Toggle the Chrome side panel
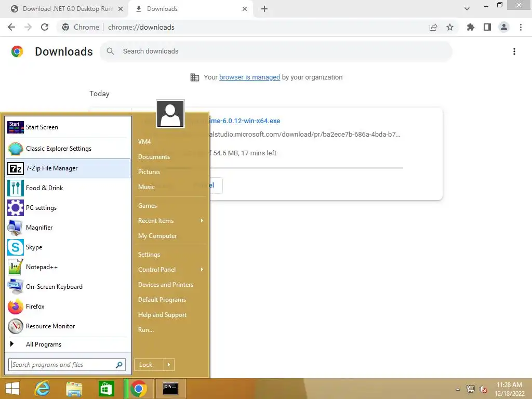The width and height of the screenshot is (532, 399). tap(487, 27)
